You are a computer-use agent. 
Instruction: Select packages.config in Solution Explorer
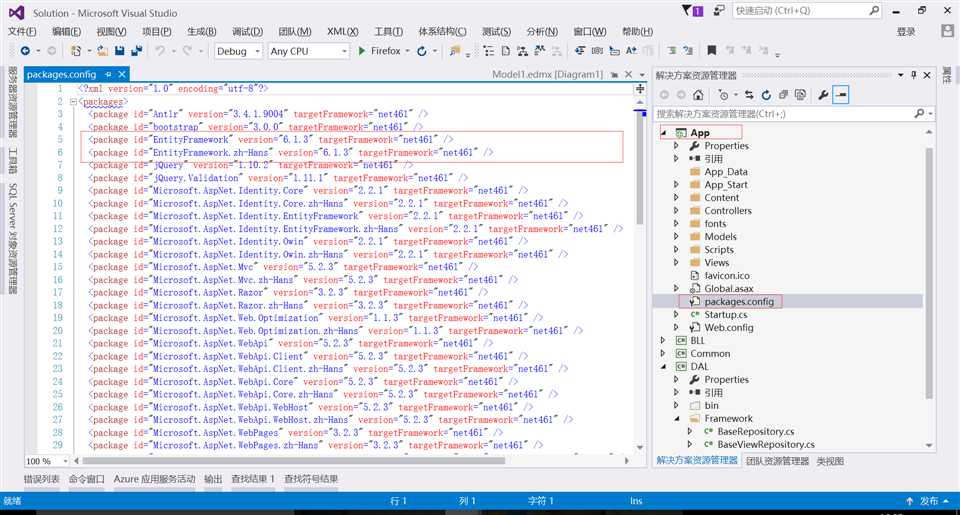tap(739, 301)
